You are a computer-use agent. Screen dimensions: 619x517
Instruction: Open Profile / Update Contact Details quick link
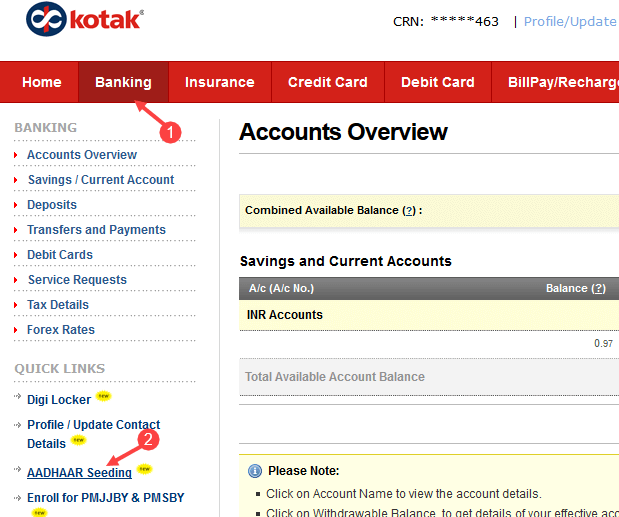click(94, 434)
